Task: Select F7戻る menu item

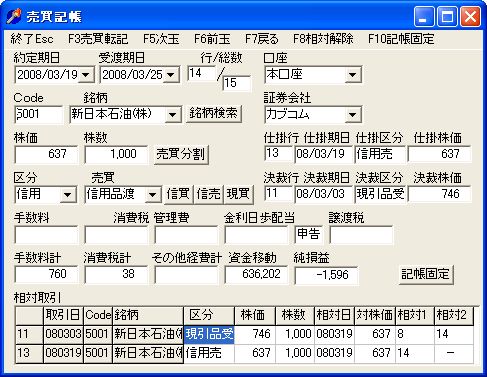Action: (262, 39)
